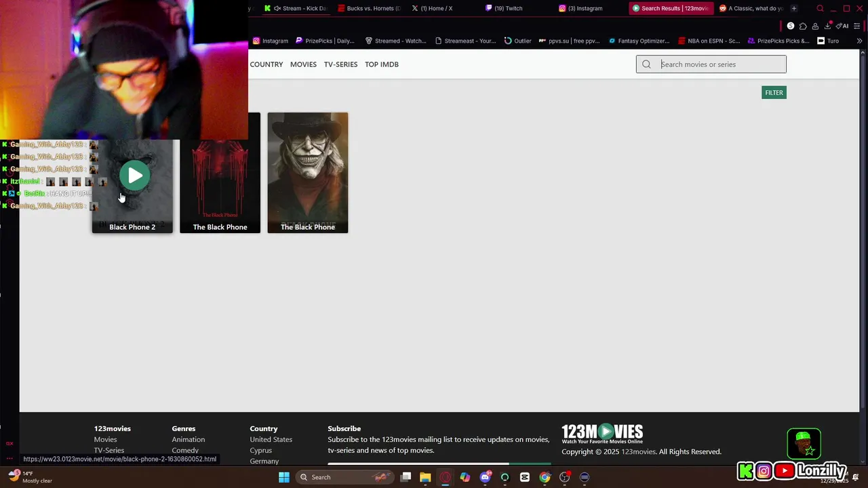This screenshot has height=488, width=868.
Task: Open a new browser tab with plus icon
Action: pos(794,8)
